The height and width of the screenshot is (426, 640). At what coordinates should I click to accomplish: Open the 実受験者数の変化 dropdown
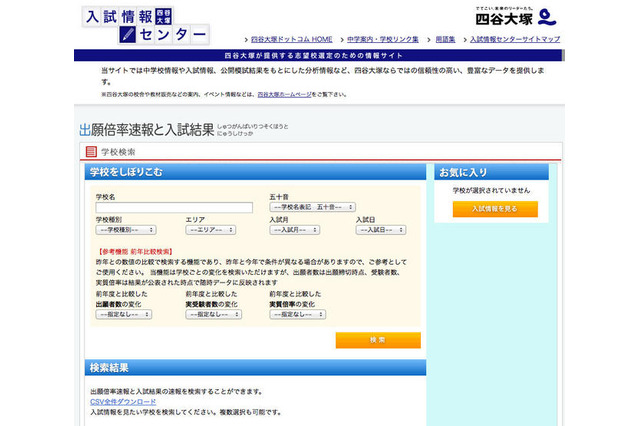211,314
